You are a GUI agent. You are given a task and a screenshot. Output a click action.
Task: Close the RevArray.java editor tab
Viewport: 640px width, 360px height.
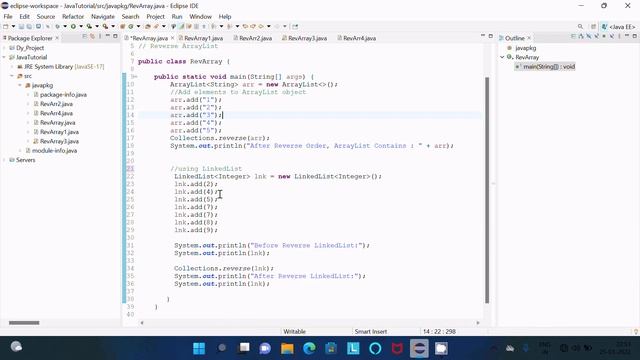[172, 38]
